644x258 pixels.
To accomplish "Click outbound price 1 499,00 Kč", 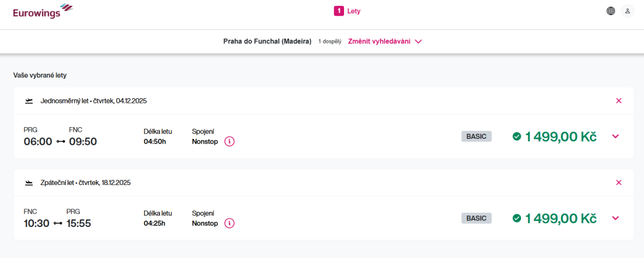I will coord(560,137).
